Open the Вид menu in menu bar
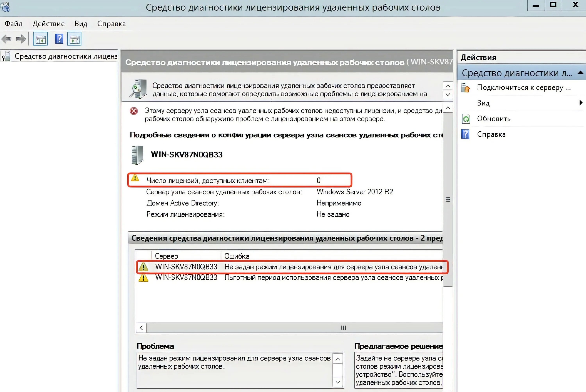Screen dimensions: 586x392 (x=81, y=24)
